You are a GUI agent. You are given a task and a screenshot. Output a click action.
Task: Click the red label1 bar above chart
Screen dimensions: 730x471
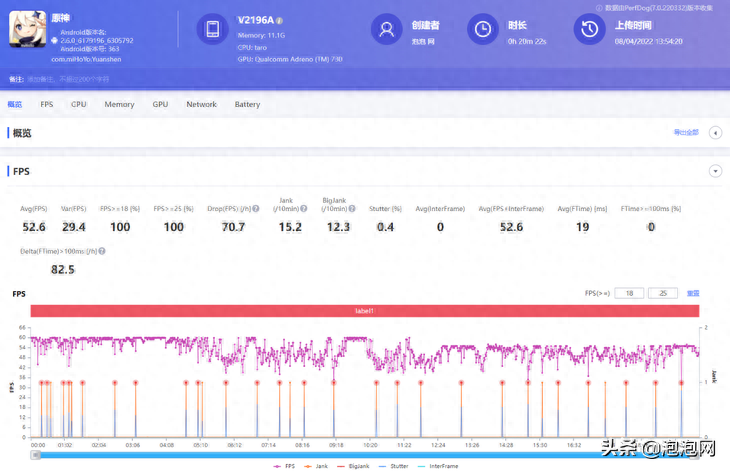point(365,311)
